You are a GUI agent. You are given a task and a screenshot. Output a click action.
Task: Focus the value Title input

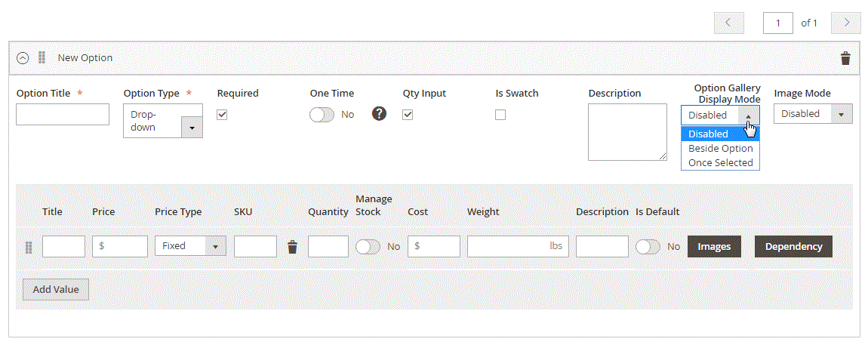pos(63,246)
